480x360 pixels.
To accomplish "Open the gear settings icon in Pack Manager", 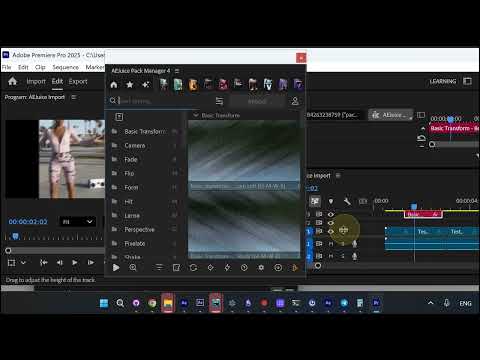I will 261,268.
